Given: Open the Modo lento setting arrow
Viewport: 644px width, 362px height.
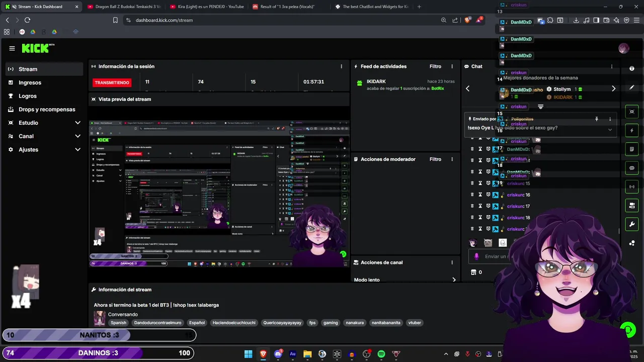Looking at the screenshot, I should 454,280.
